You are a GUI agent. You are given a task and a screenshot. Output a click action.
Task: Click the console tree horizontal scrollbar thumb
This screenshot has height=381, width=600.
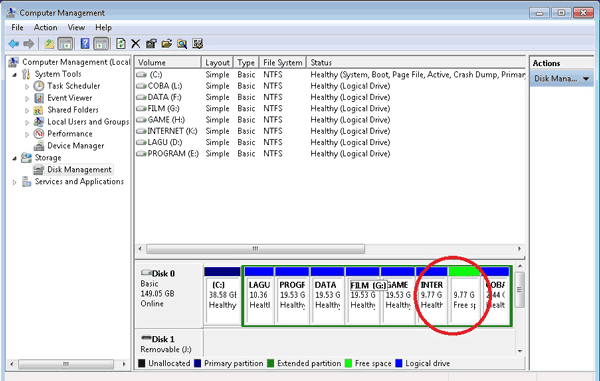tap(66, 364)
